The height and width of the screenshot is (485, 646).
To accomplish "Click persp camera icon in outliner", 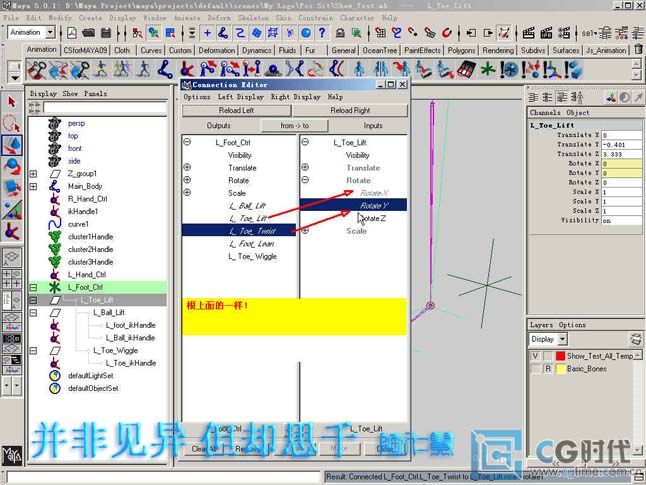I will [54, 123].
